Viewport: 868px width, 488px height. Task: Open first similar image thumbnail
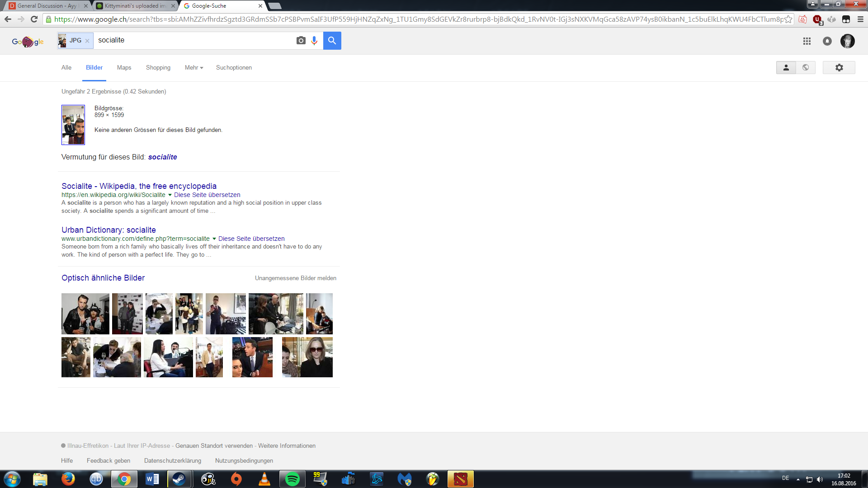(85, 314)
